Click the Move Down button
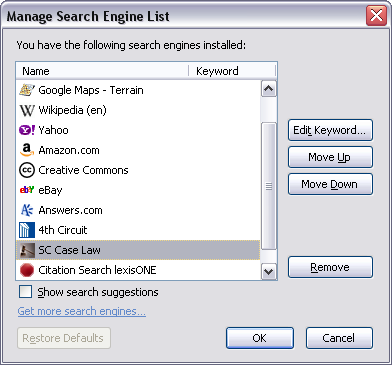Viewport: 392px width, 365px height. click(330, 184)
